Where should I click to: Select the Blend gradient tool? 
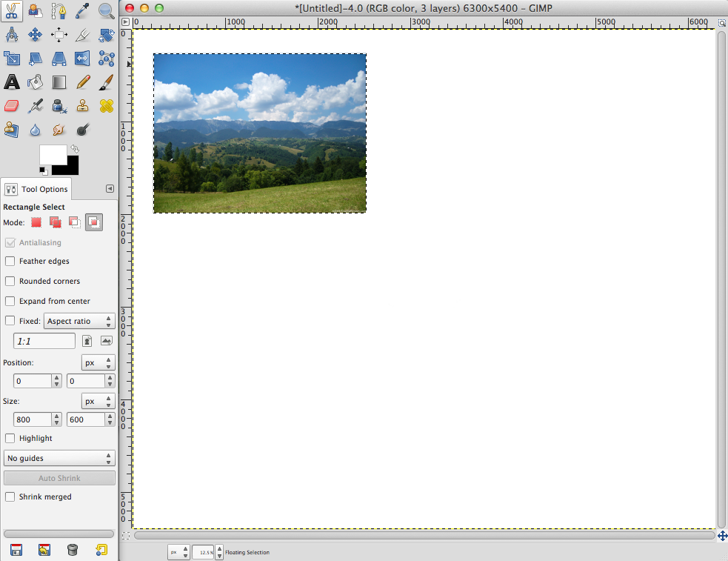tap(59, 82)
